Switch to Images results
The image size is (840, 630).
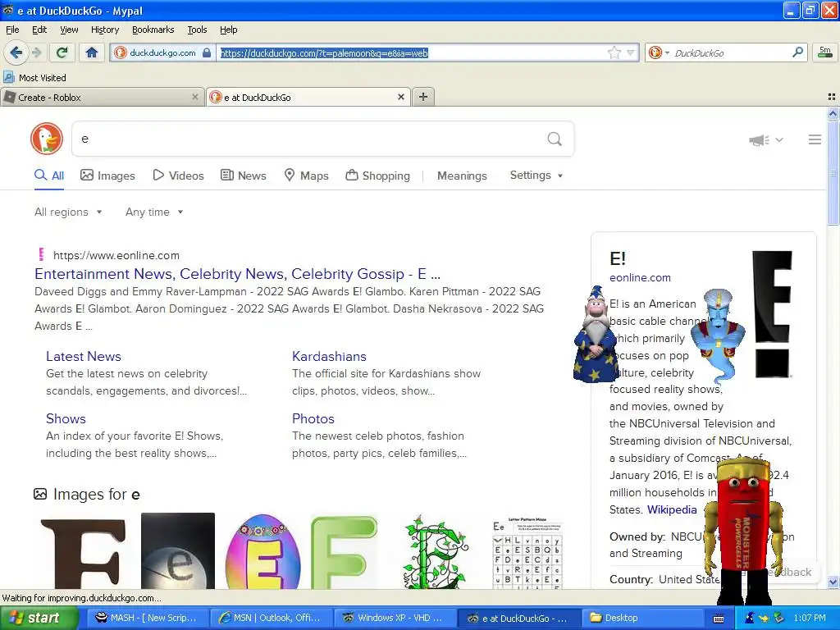(x=107, y=176)
